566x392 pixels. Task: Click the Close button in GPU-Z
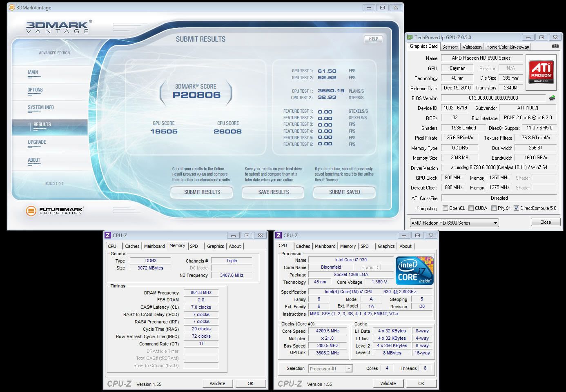[546, 222]
